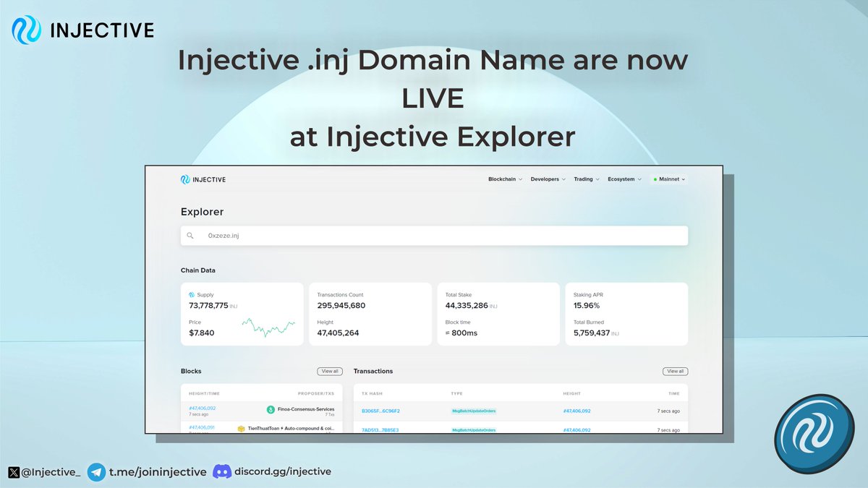Click the small Injective icon beside Supply

pyautogui.click(x=192, y=295)
